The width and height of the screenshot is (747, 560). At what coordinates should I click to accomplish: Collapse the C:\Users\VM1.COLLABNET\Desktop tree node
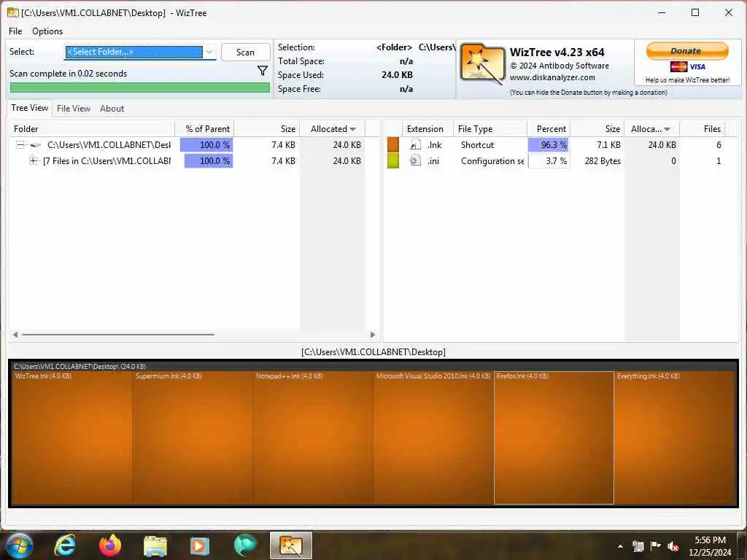20,145
